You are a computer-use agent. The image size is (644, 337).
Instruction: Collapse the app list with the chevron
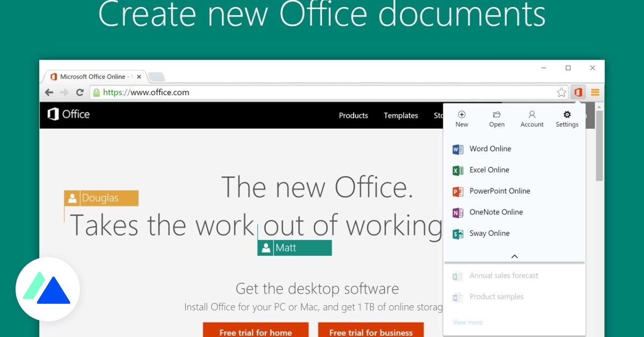pos(514,256)
